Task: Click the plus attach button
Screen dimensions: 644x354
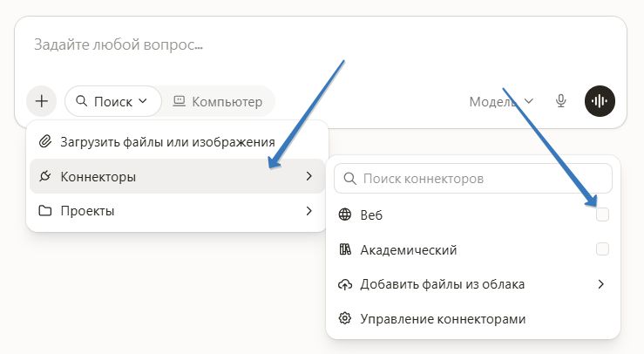Action: click(42, 101)
